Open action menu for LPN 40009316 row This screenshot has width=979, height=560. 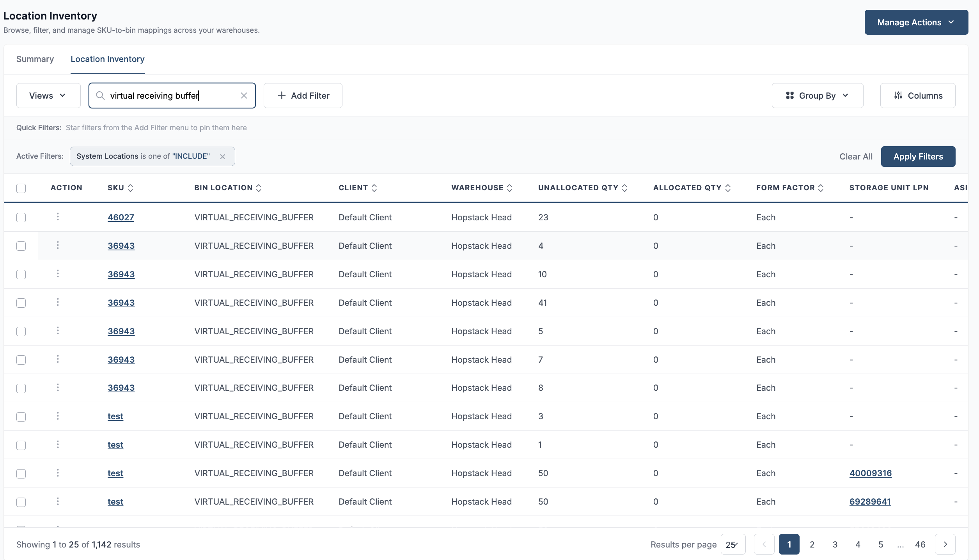58,473
